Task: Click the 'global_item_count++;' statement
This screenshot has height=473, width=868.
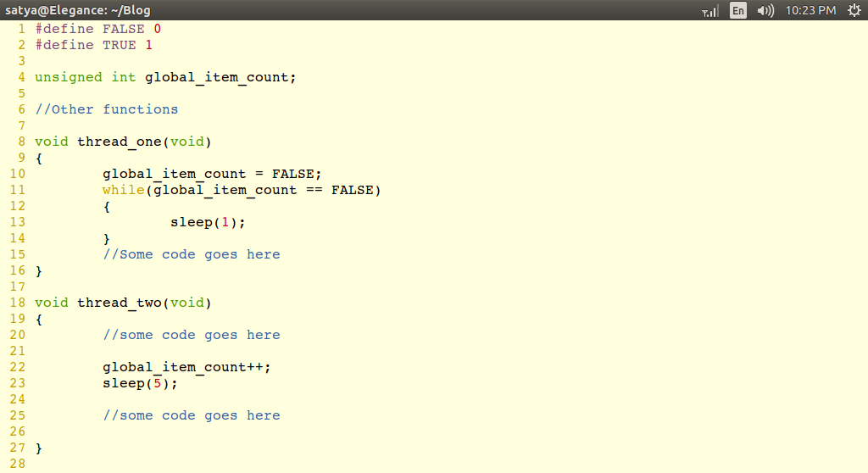Action: [x=186, y=367]
